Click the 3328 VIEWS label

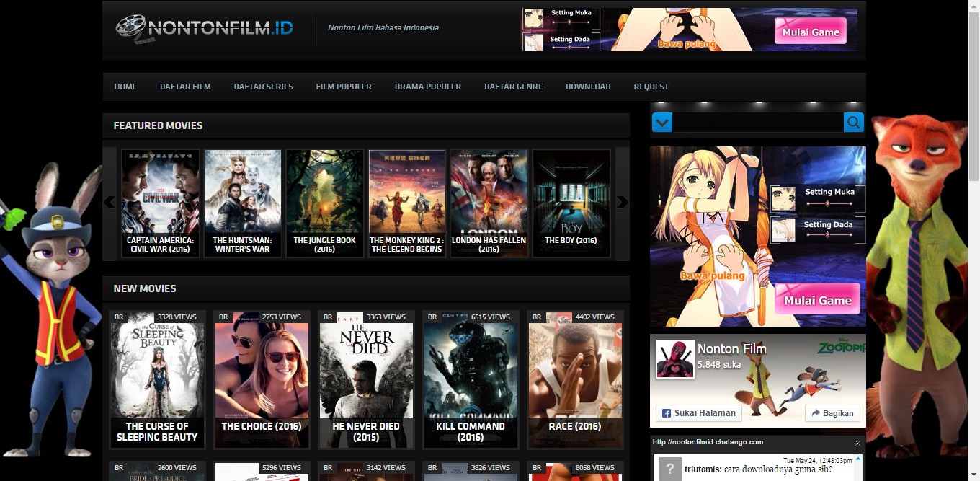tap(177, 317)
